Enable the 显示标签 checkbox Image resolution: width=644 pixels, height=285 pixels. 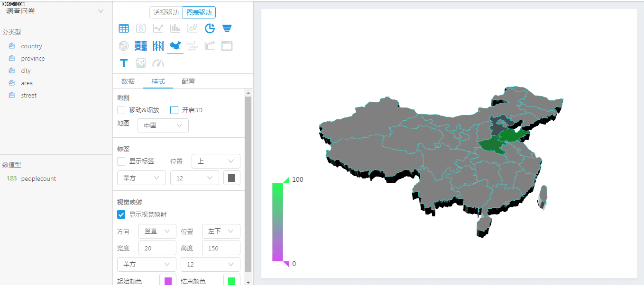pyautogui.click(x=121, y=161)
